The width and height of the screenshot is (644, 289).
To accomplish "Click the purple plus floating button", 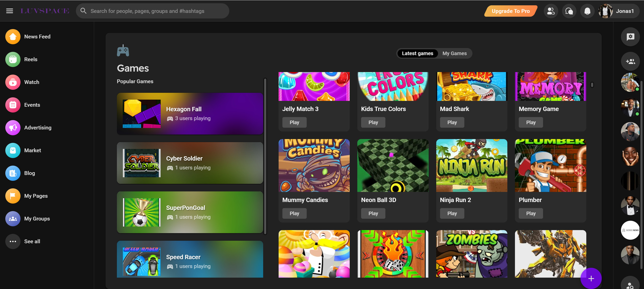I will [591, 278].
